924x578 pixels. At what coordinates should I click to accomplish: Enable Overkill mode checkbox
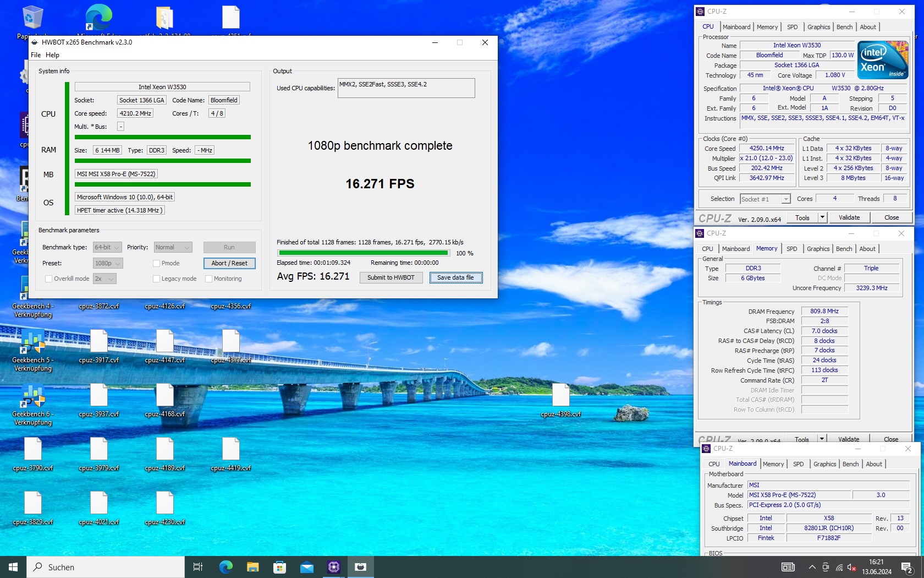point(48,279)
